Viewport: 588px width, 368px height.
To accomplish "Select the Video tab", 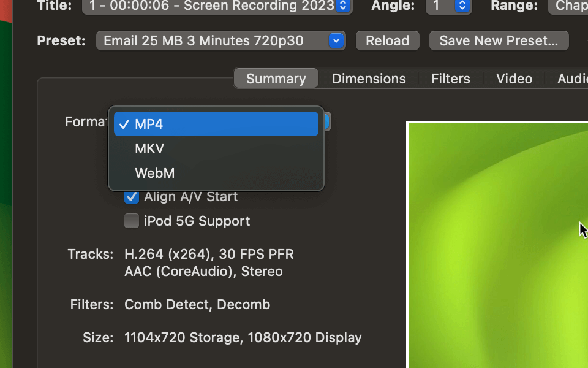I will coord(514,79).
